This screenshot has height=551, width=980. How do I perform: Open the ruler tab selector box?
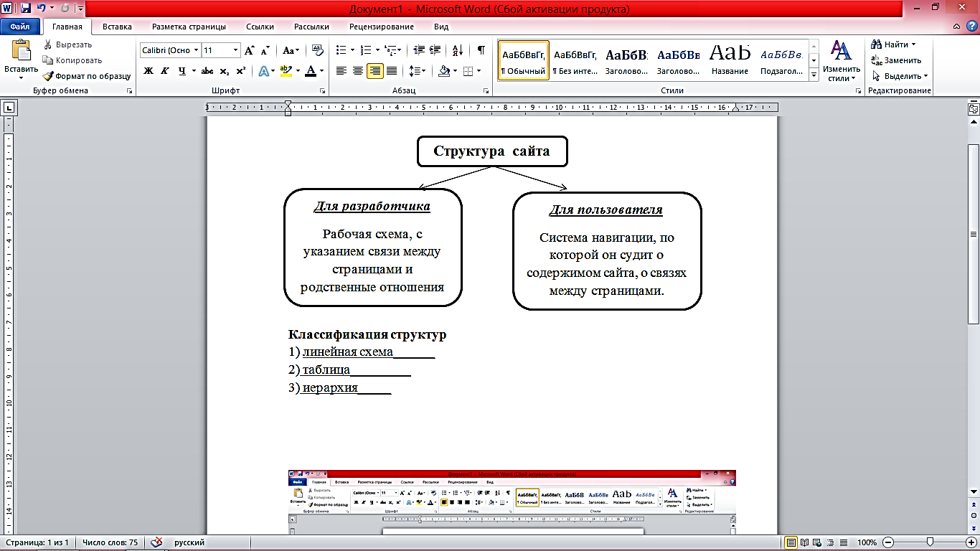point(9,108)
